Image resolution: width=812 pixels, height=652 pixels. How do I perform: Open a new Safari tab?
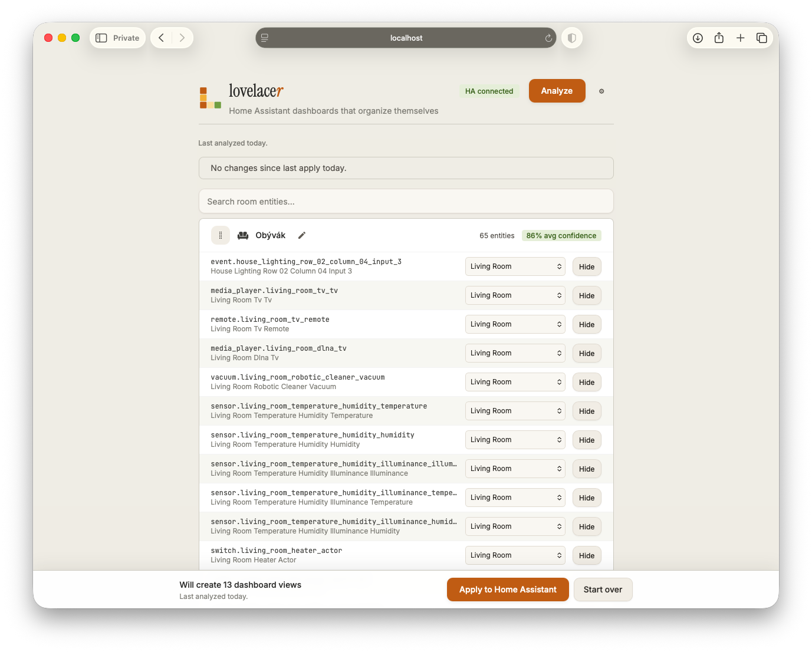(741, 38)
